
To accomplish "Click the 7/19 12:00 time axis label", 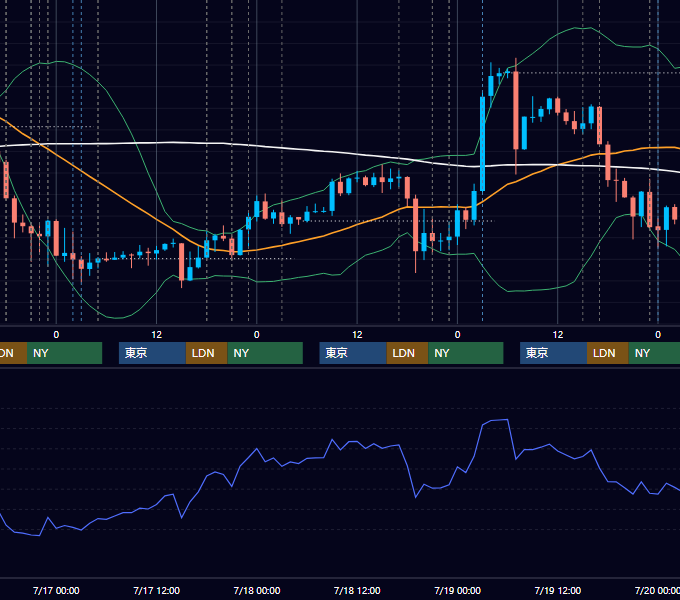I will tap(558, 590).
